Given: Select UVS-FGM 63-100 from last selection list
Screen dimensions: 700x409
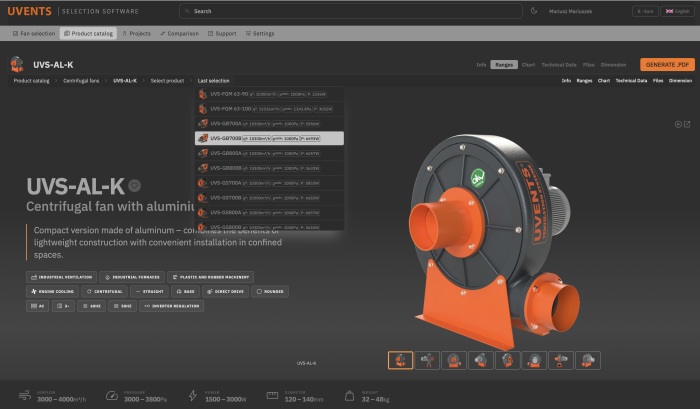Looking at the screenshot, I should (x=269, y=109).
